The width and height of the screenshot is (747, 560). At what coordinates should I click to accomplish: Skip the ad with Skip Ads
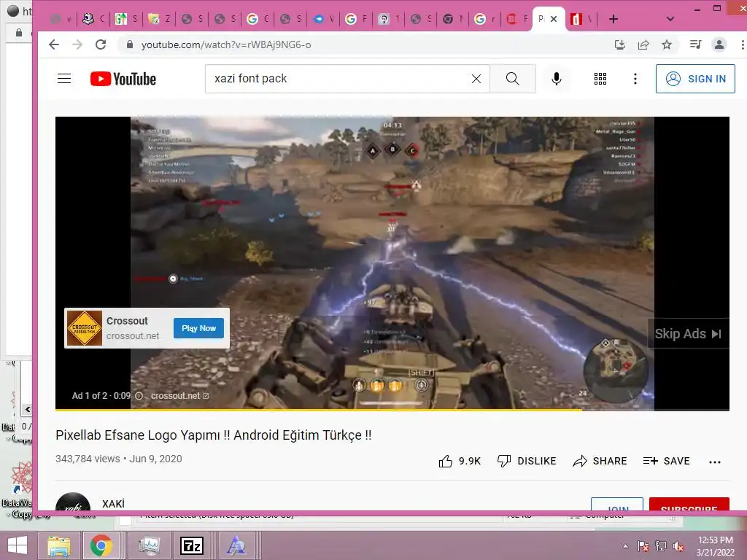tap(688, 334)
